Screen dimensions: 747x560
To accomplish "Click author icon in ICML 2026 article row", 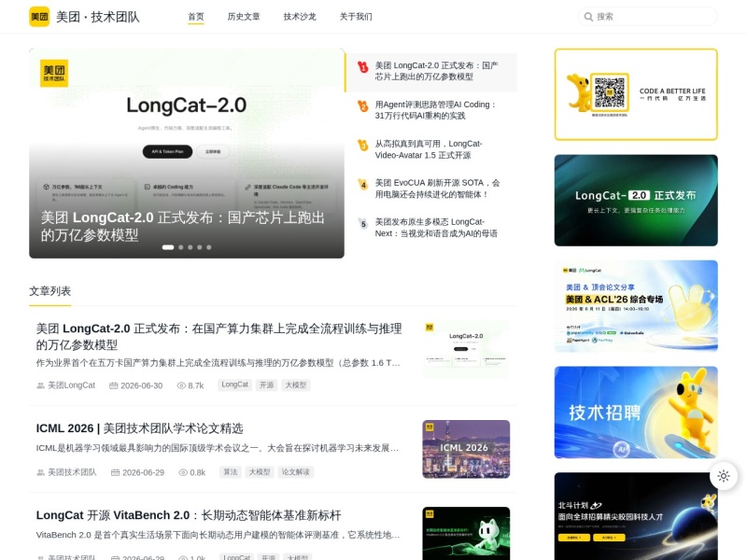I will 40,472.
